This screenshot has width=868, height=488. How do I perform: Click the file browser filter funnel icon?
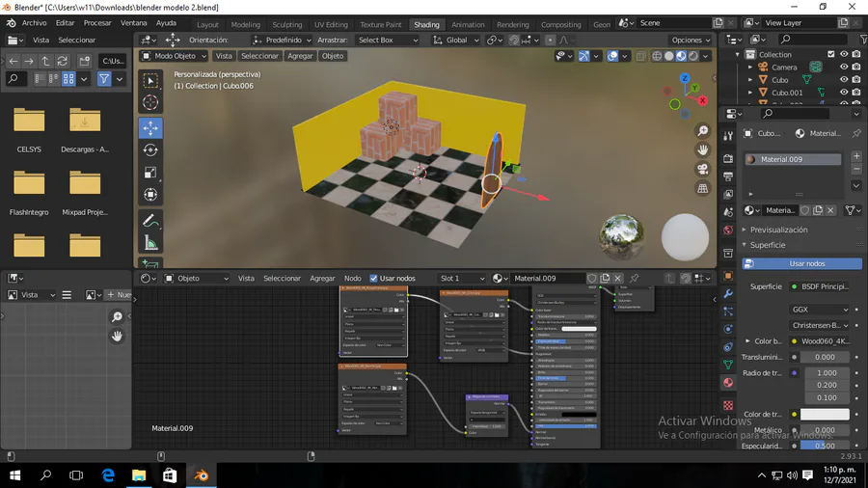(104, 79)
